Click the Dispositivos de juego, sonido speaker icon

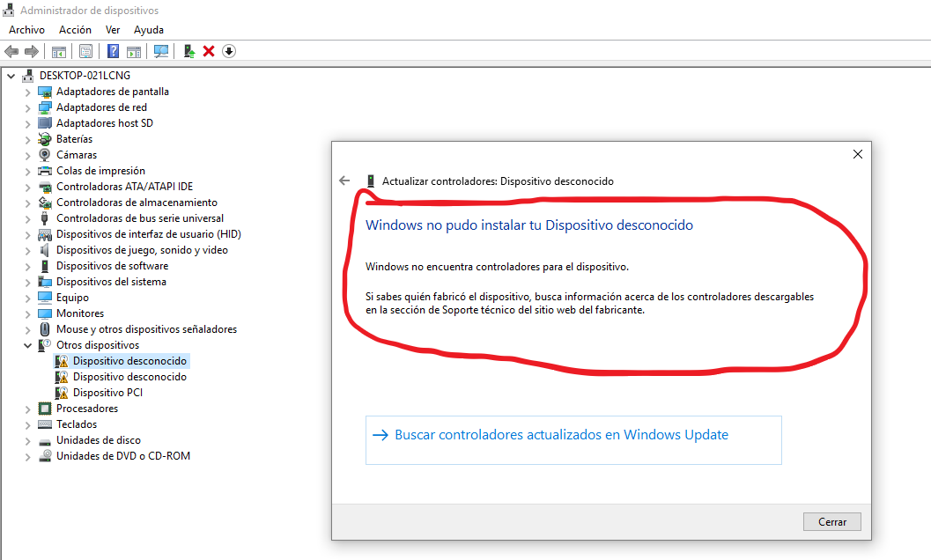(x=45, y=250)
